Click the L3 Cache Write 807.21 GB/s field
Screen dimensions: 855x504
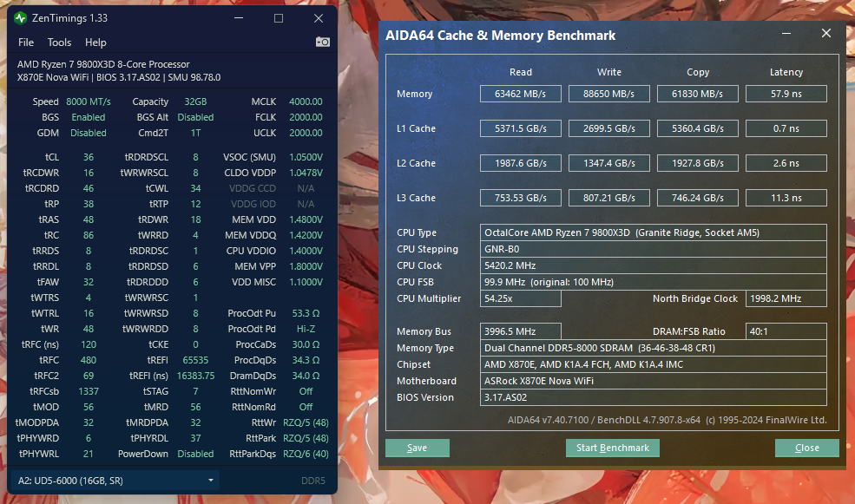click(608, 198)
